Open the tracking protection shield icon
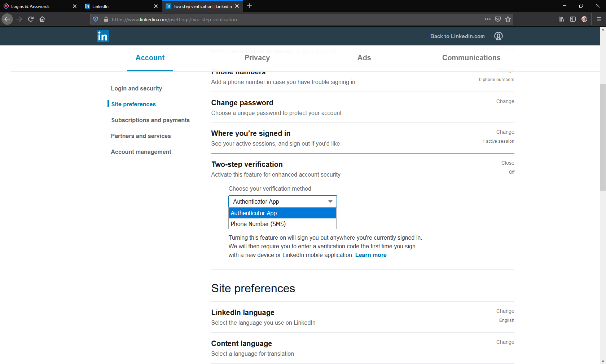Screen dimensions: 606x364 click(96, 19)
